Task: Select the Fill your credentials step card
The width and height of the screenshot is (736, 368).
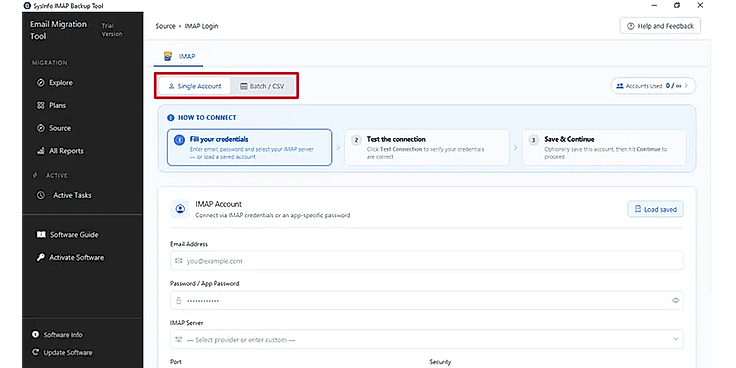Action: click(250, 147)
